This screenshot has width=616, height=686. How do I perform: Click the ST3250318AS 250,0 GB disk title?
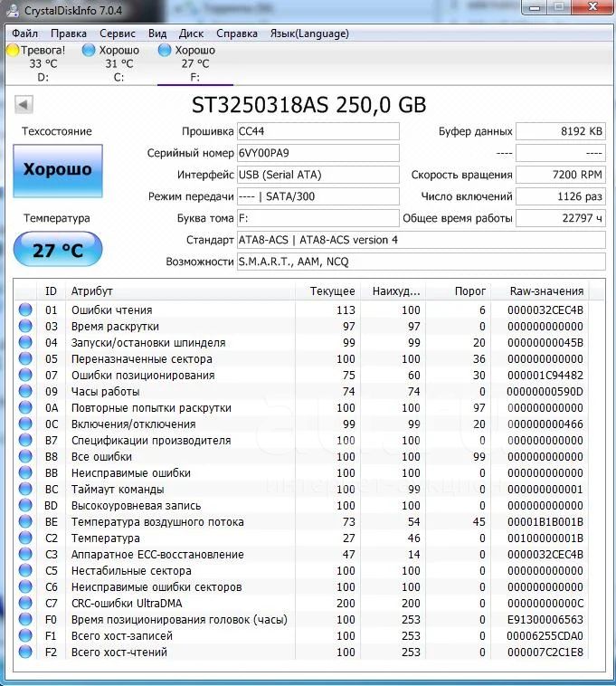pos(308,105)
